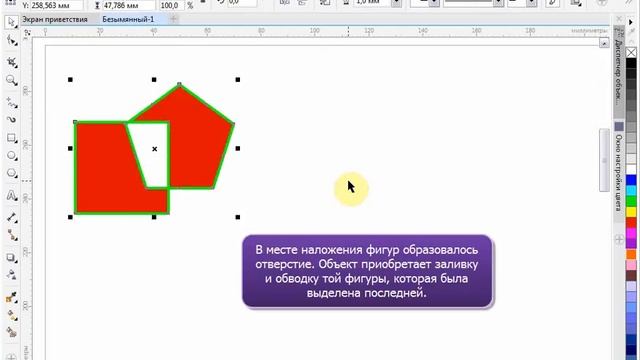Pick the blue palette swatch
Image resolution: width=640 pixels, height=360 pixels.
pyautogui.click(x=631, y=180)
